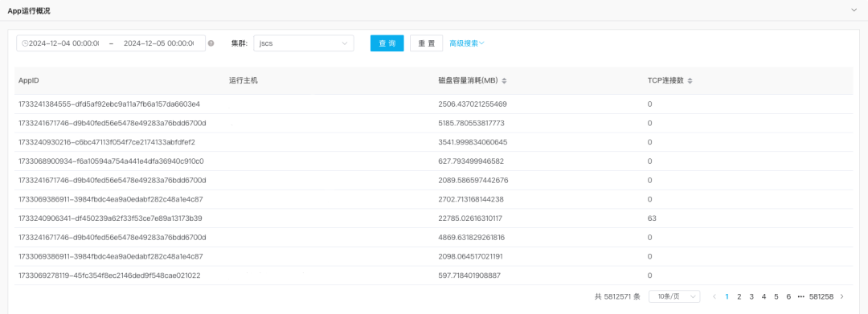Click the end date 2024-12-05 field
The height and width of the screenshot is (314, 868).
point(159,43)
